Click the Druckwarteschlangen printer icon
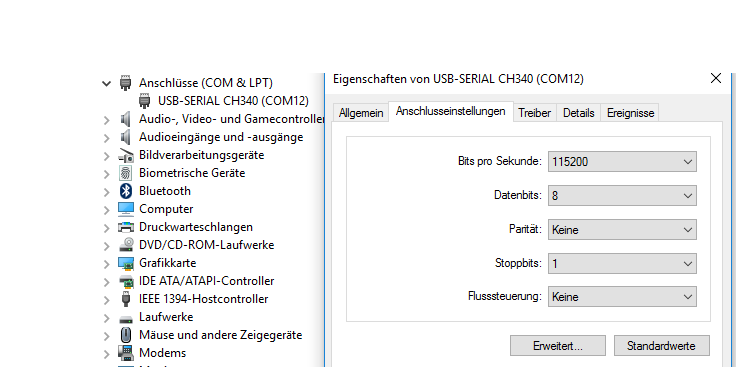Viewport: 736px width, 367px height. (x=126, y=227)
